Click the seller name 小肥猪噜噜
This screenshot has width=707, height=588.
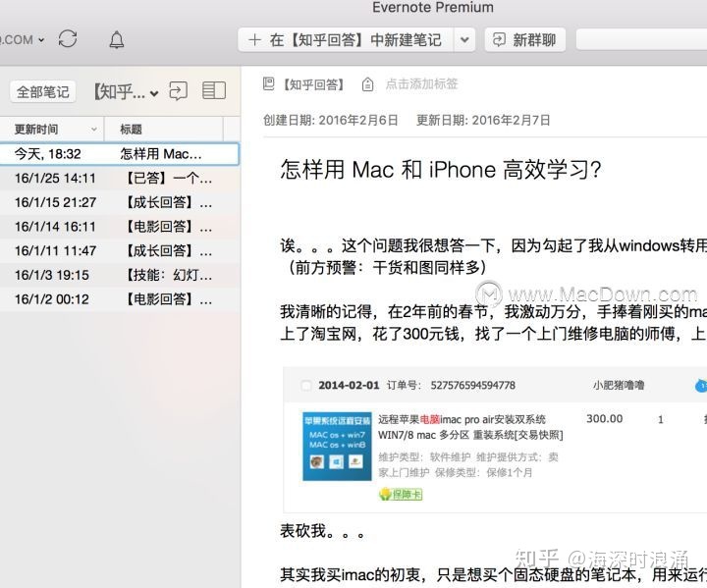[x=619, y=385]
